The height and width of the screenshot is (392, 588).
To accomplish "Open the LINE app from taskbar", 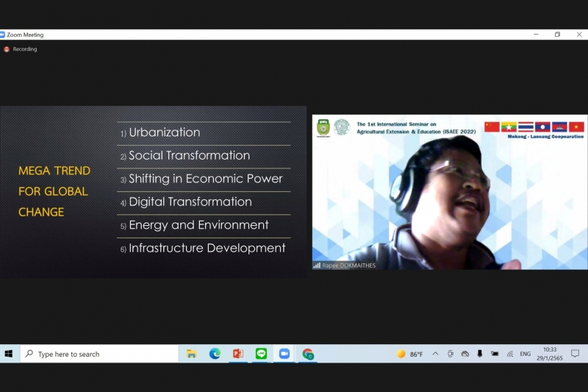I will [261, 354].
